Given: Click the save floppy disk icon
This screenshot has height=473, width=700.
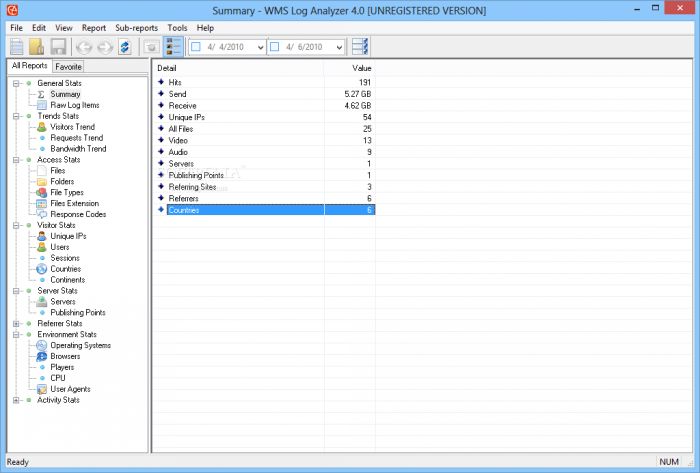Looking at the screenshot, I should (x=58, y=47).
